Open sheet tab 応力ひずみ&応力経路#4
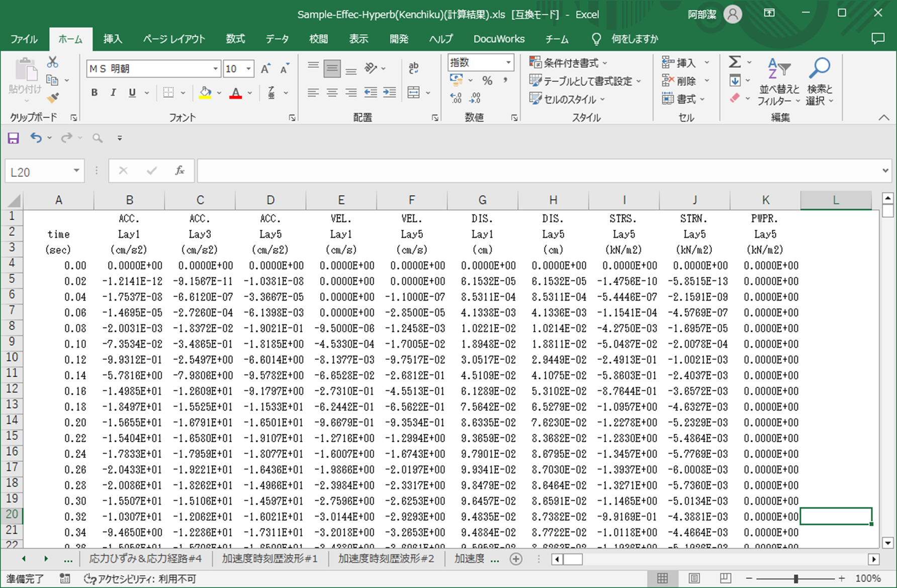Screen dimensions: 897x588 pos(145,559)
